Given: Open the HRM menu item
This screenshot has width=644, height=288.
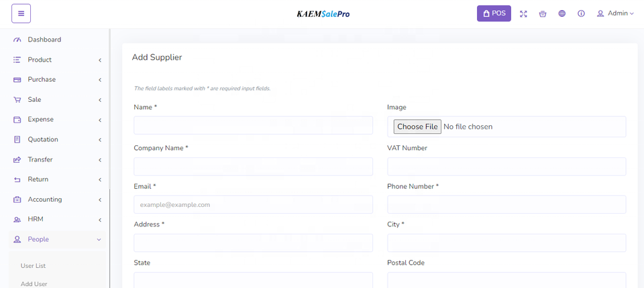Looking at the screenshot, I should pyautogui.click(x=35, y=219).
